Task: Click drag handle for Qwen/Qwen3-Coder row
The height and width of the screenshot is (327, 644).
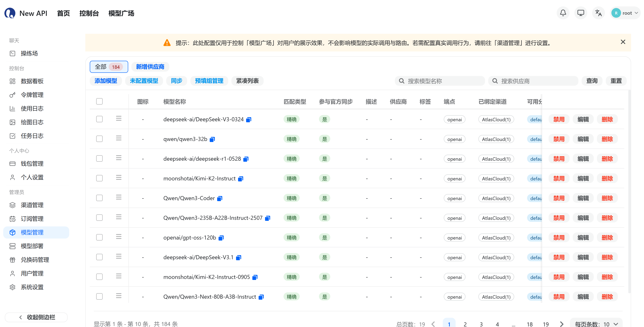Action: point(119,197)
